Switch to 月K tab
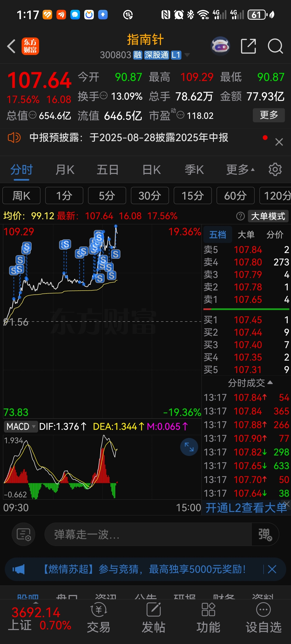 click(x=65, y=170)
